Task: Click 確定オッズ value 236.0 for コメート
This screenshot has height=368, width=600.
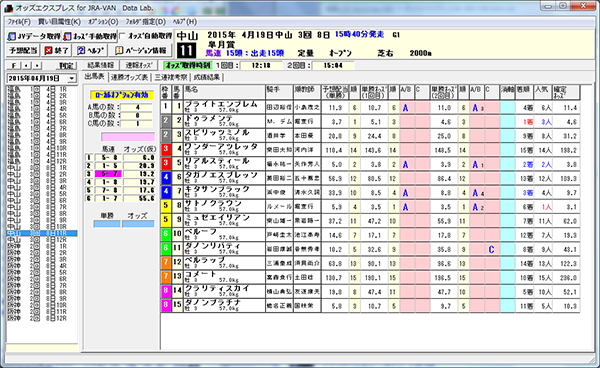Action: point(569,278)
